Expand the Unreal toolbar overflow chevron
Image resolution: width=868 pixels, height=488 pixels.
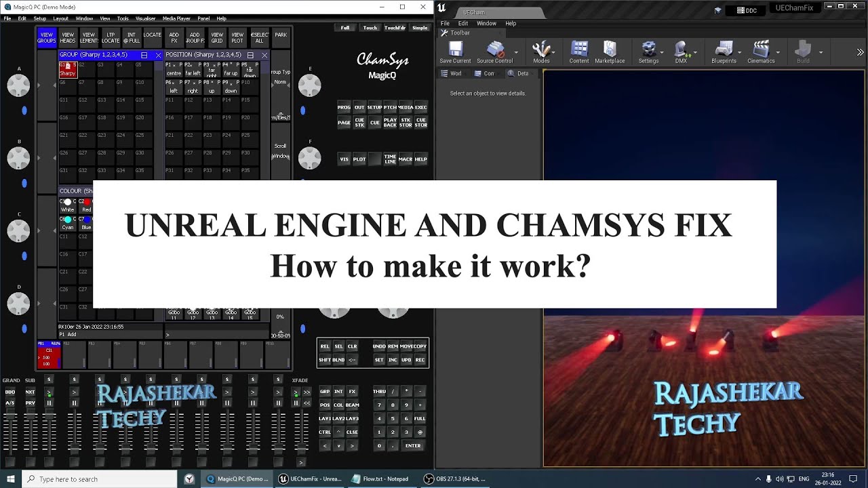point(861,52)
